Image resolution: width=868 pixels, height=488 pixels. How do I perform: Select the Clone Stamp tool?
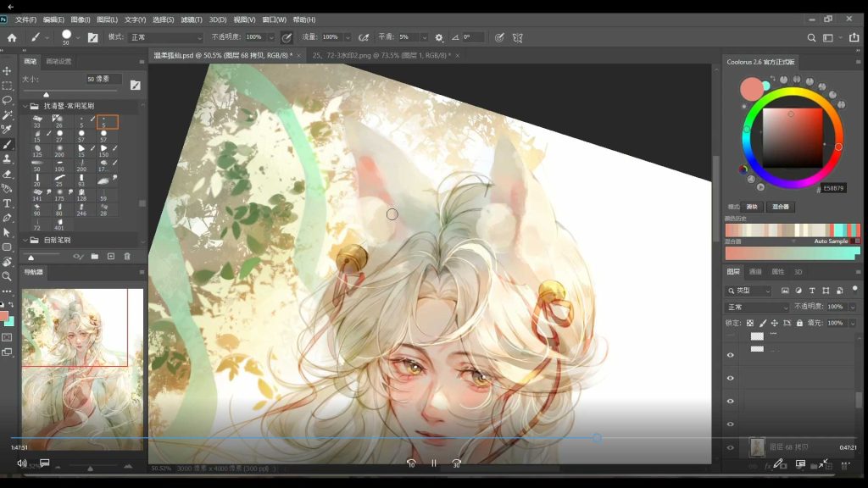[7, 158]
